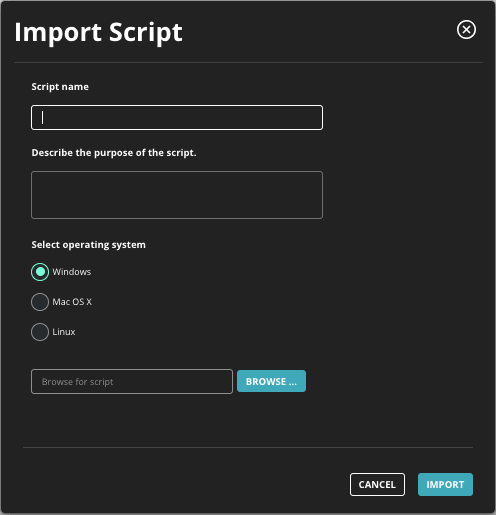Cancel the script import
The image size is (496, 515).
tap(377, 484)
